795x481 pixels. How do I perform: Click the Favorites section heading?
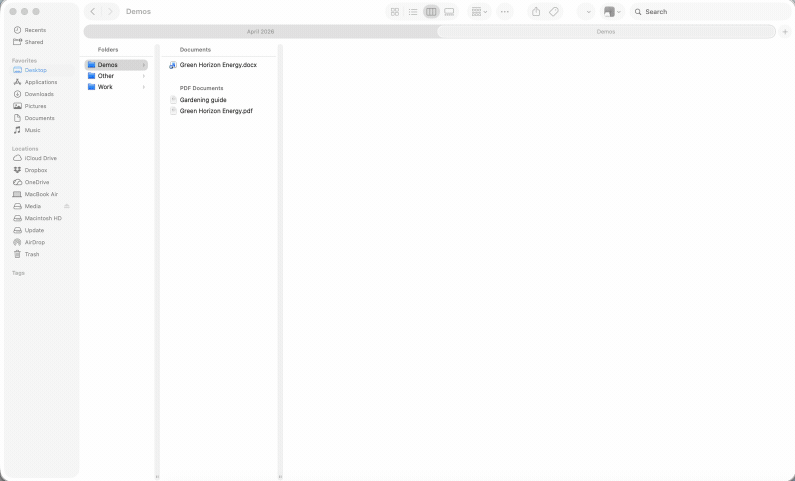coord(24,60)
